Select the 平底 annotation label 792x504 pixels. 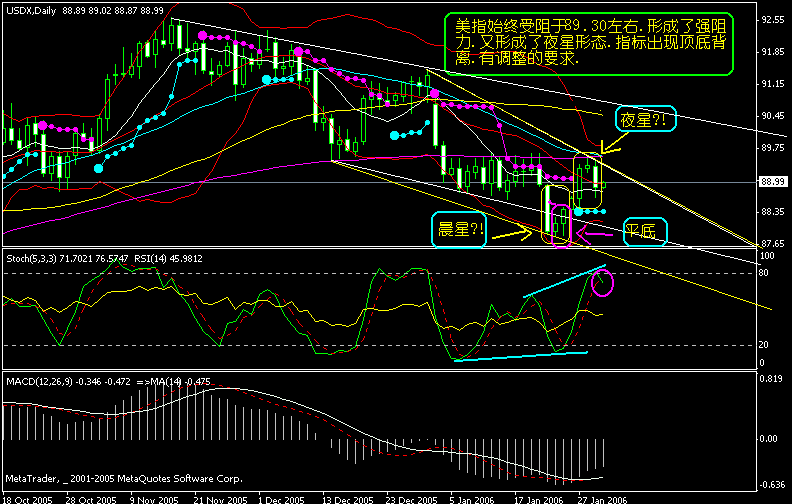[644, 231]
